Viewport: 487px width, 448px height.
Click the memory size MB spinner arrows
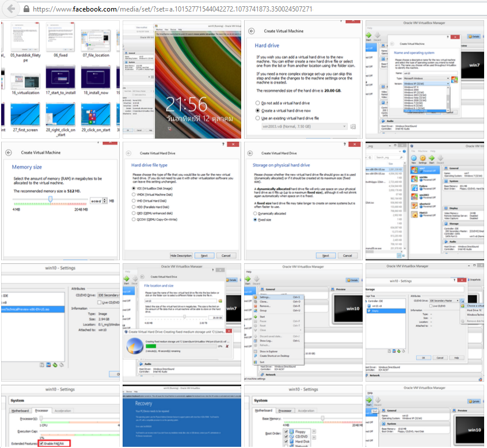(x=105, y=201)
